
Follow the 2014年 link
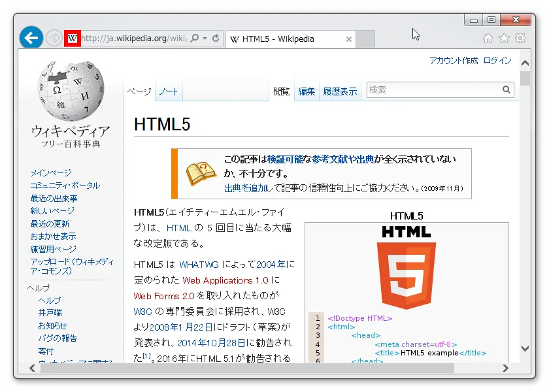(191, 342)
